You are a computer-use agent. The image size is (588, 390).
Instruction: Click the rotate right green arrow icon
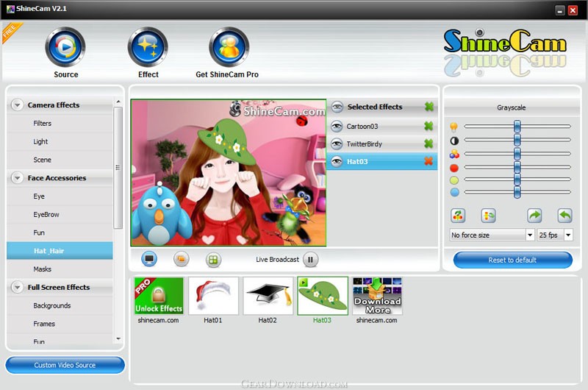coord(534,216)
